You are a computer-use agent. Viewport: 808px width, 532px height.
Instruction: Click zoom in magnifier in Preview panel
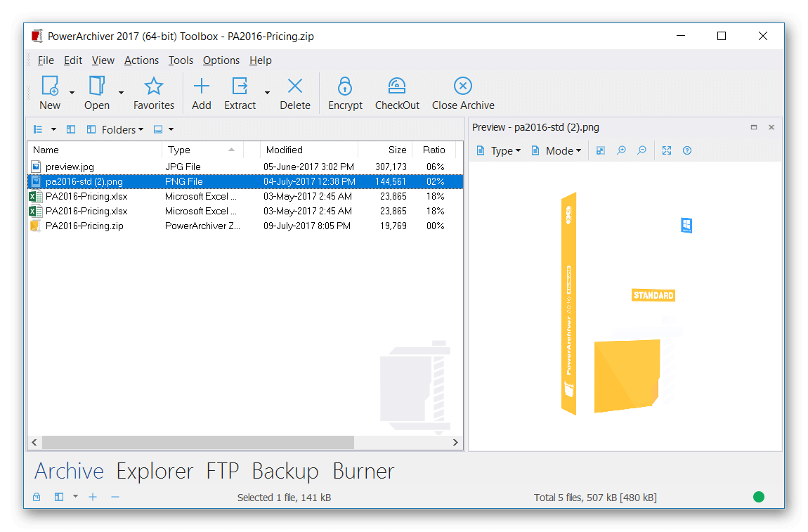point(621,150)
